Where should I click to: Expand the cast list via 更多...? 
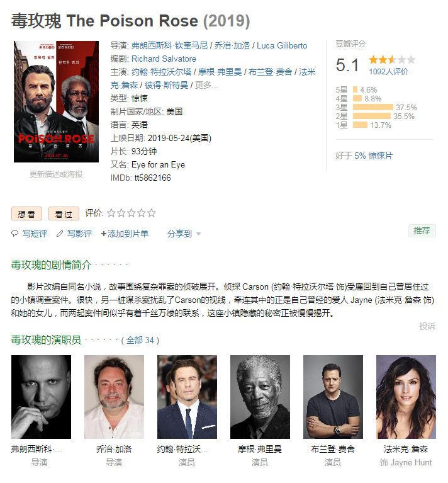click(206, 85)
